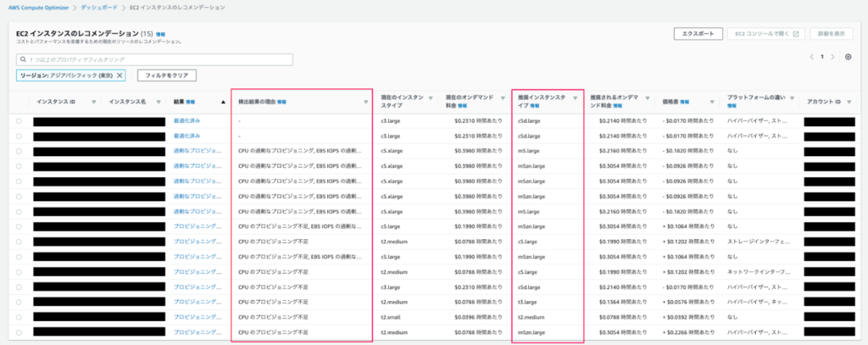Select radio for row showing ストレージインターフェ…
868x345 pixels.
(x=19, y=242)
